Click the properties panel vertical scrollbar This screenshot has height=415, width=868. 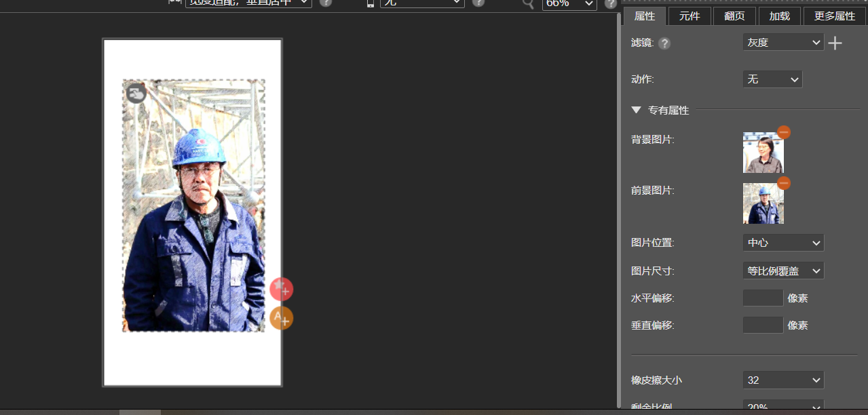click(618, 210)
